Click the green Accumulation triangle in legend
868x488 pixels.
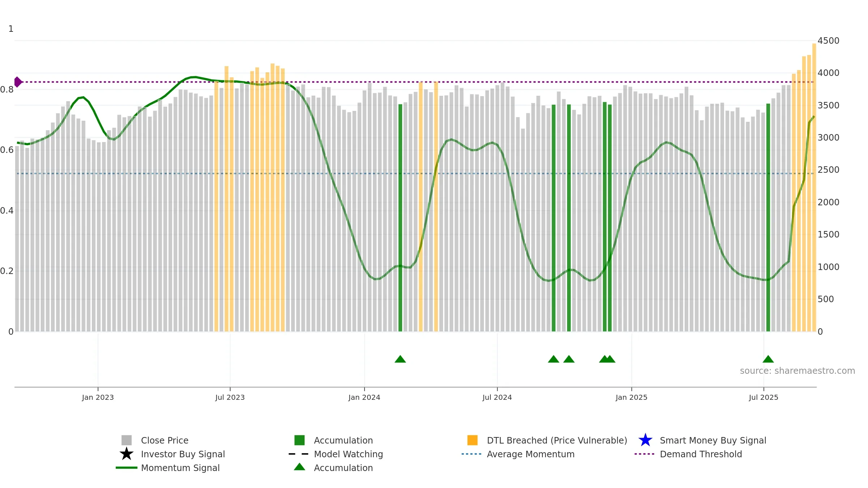(x=299, y=467)
